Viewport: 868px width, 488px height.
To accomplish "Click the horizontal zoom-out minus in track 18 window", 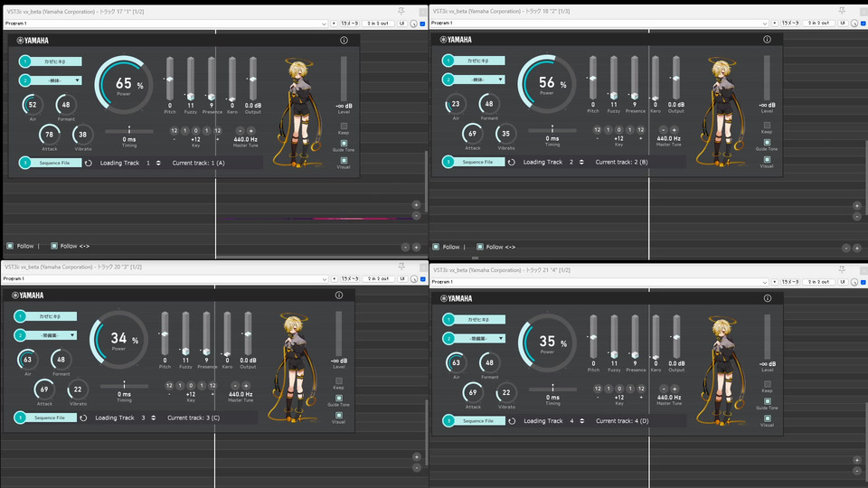I will pyautogui.click(x=846, y=248).
